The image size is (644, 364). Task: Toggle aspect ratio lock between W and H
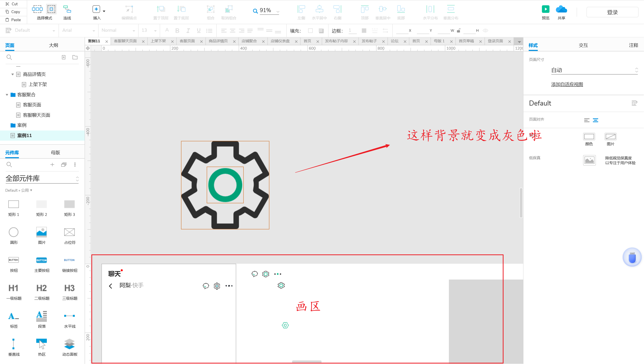459,30
